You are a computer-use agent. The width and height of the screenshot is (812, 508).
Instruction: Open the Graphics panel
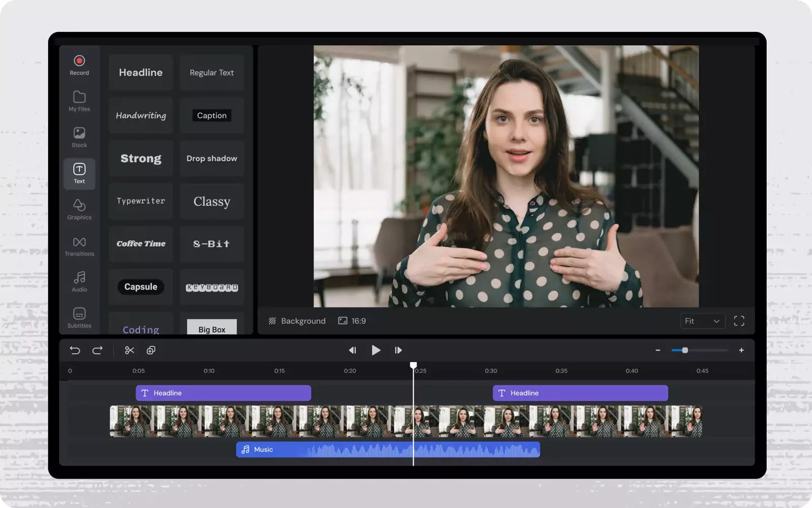click(x=79, y=209)
